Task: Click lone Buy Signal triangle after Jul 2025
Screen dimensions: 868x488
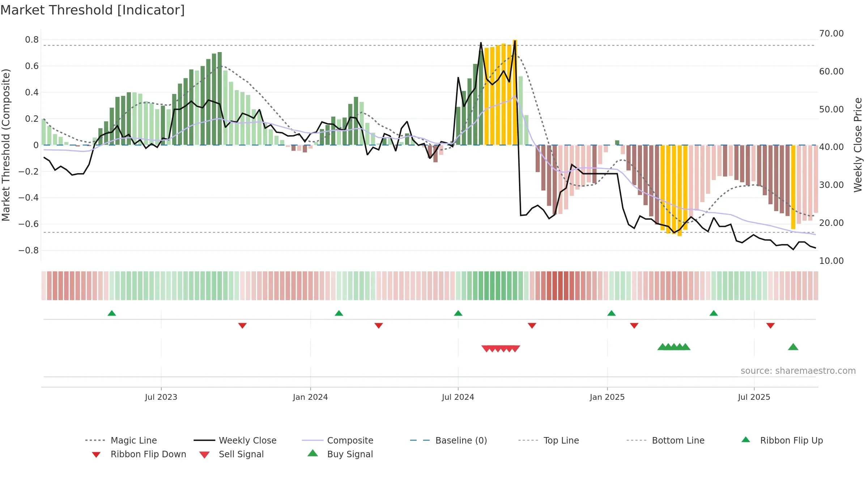Action: [x=793, y=347]
